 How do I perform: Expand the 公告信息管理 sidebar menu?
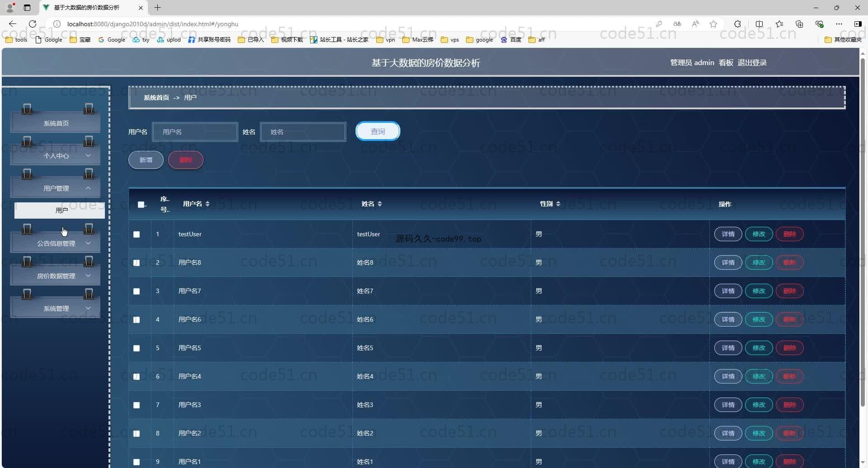[x=56, y=243]
